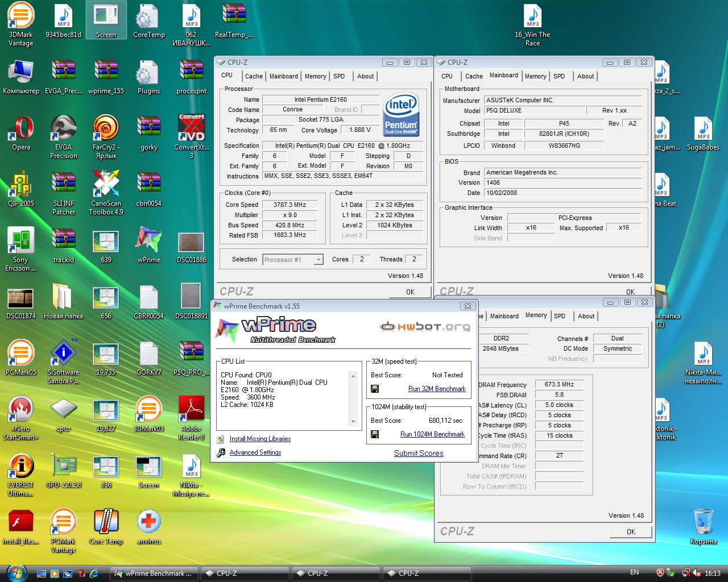Click OK in the Memory CPU-Z window
This screenshot has height=582, width=728.
pyautogui.click(x=631, y=531)
